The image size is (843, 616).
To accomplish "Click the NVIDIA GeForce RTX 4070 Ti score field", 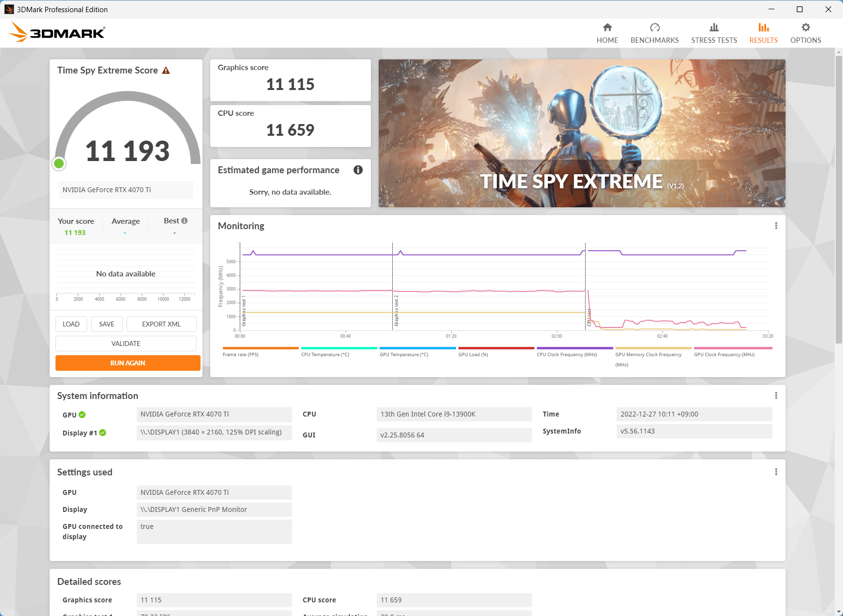I will (126, 190).
